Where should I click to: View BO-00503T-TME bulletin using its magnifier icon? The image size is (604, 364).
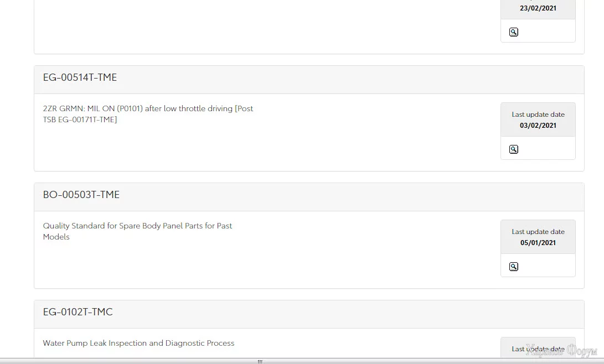(514, 267)
